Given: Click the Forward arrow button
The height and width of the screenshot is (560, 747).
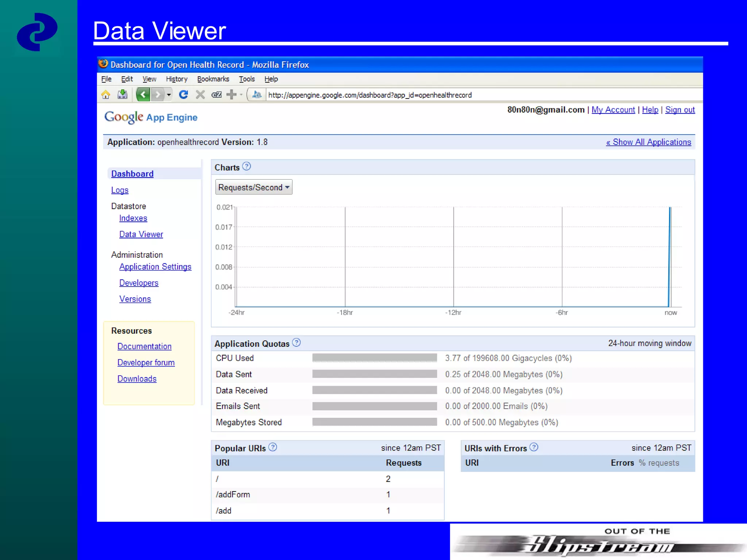Looking at the screenshot, I should pos(158,95).
